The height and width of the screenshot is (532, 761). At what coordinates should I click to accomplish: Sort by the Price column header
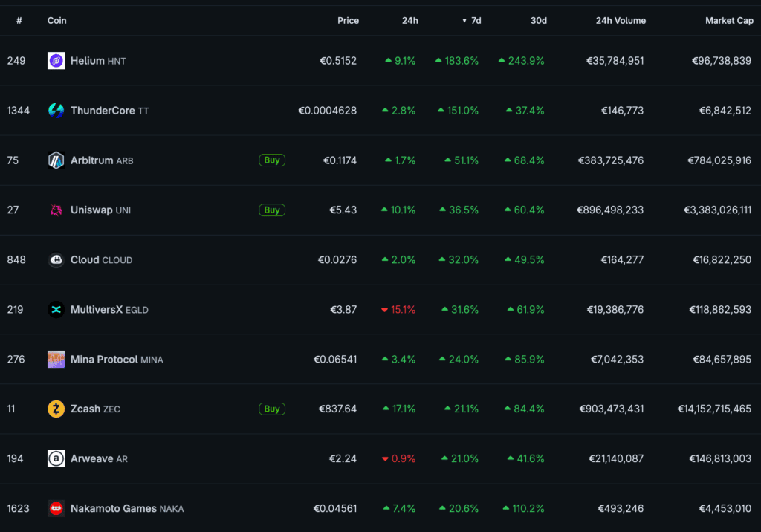[348, 20]
